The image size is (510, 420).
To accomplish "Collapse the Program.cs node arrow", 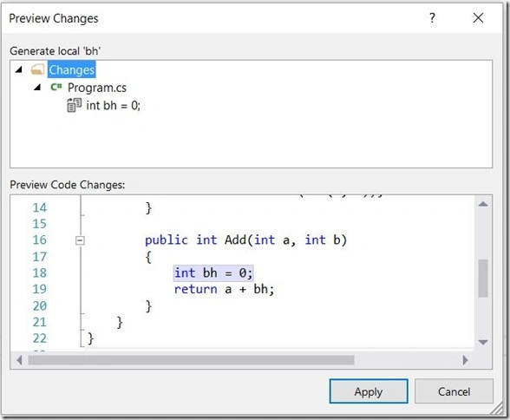I will pyautogui.click(x=37, y=87).
